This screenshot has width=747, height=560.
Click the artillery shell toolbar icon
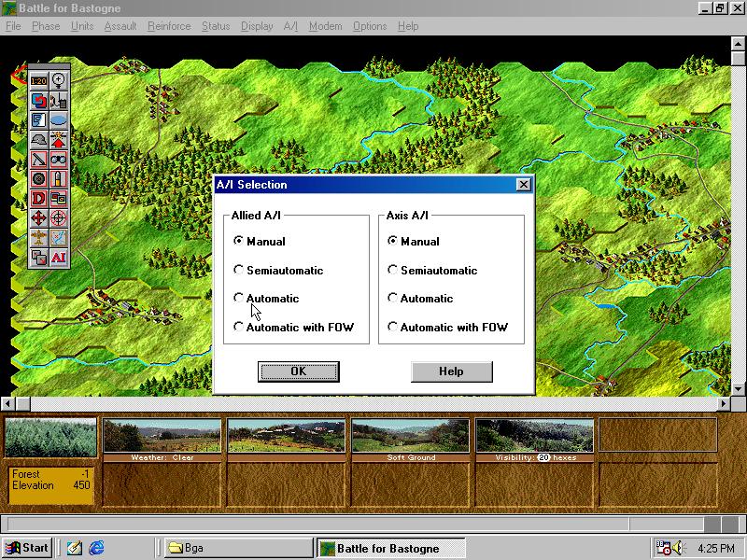point(59,178)
